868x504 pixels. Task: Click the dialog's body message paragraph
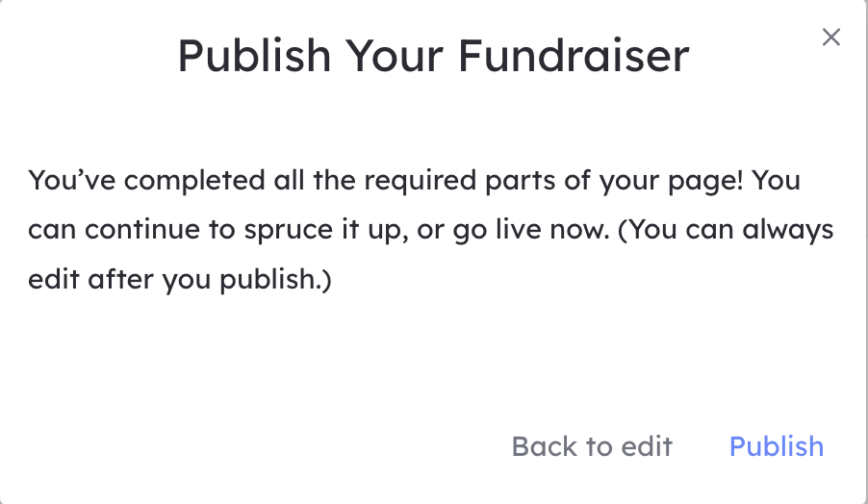431,230
